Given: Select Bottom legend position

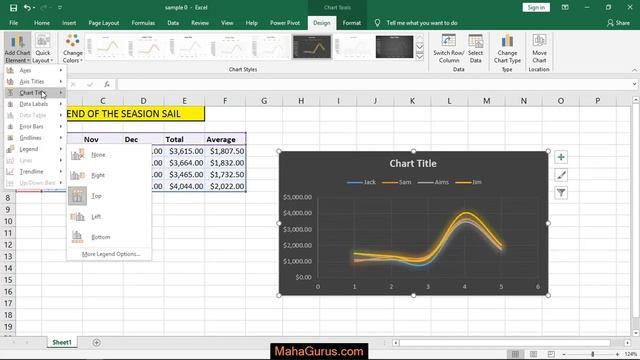Looking at the screenshot, I should click(x=109, y=237).
